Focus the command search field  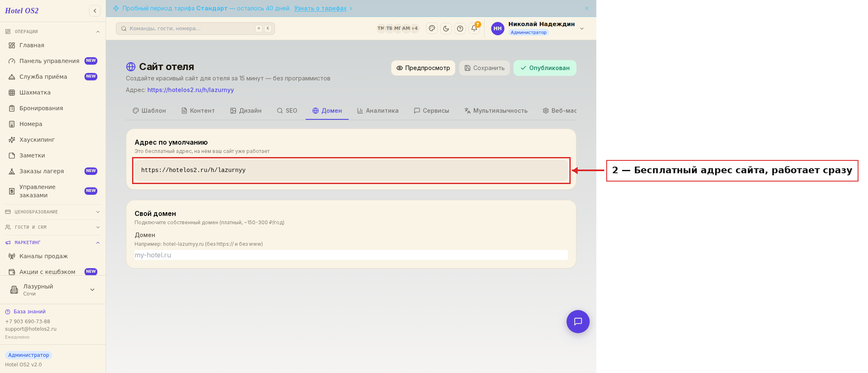(x=195, y=29)
